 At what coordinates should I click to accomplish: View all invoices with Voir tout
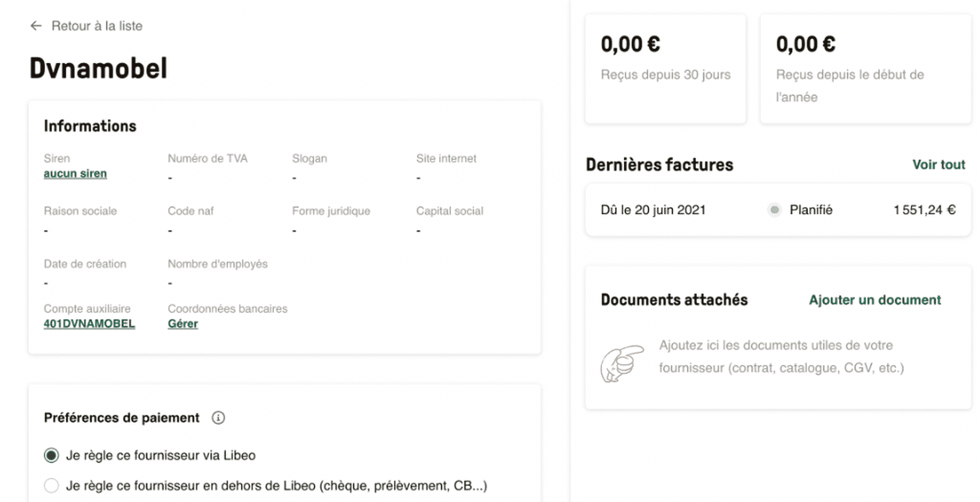point(938,164)
